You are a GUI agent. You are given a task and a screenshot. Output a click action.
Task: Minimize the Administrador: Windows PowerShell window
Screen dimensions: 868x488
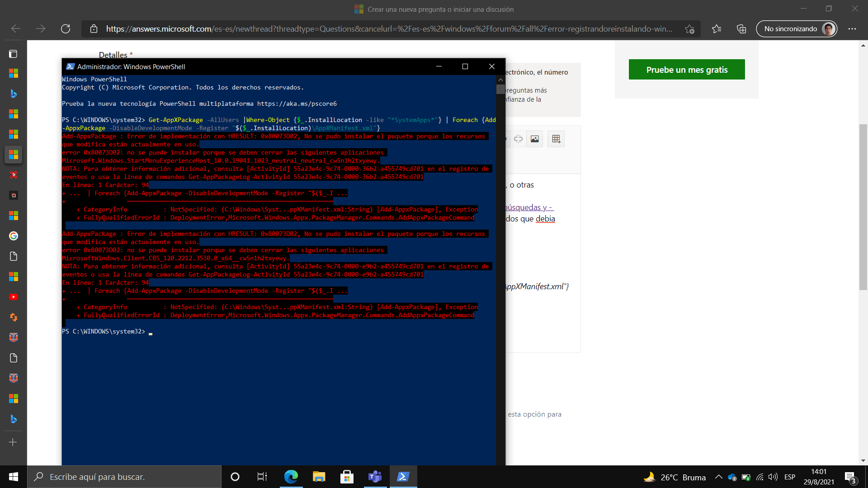coord(439,66)
